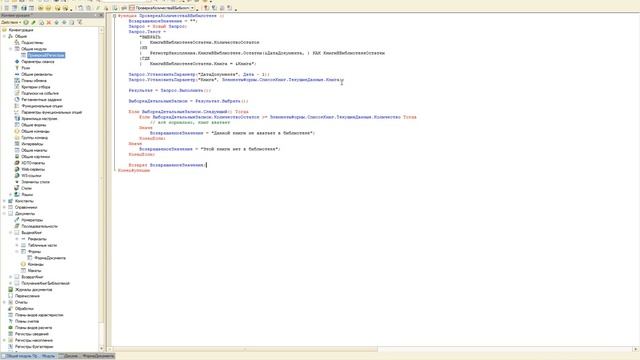Select the highlighted common module in tree
Viewport: 640px width, 360px height.
click(x=46, y=55)
